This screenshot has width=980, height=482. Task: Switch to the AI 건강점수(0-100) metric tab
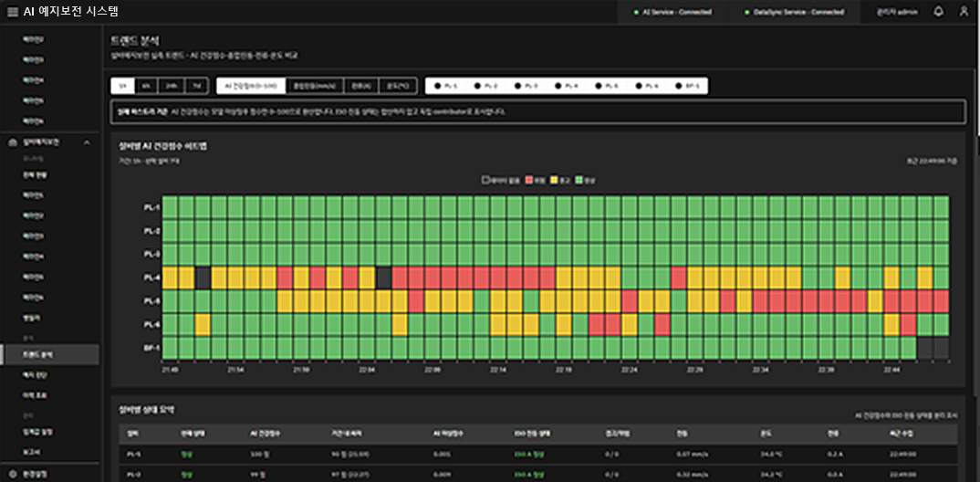tap(251, 86)
